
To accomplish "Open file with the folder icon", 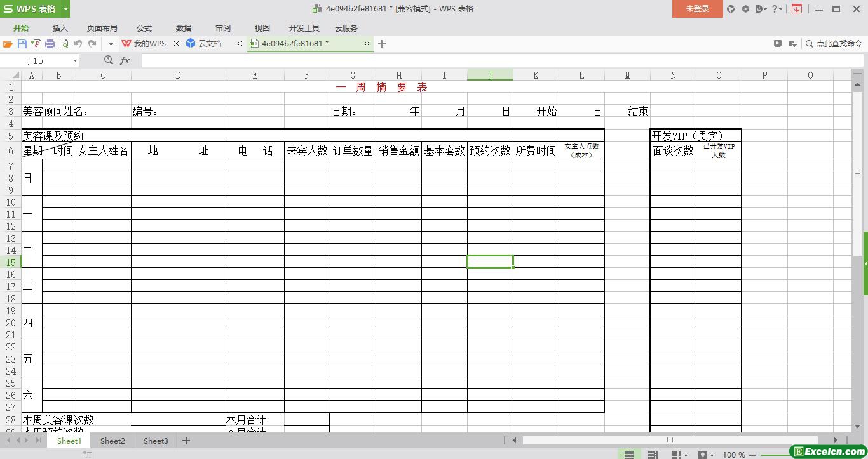I will (8, 44).
